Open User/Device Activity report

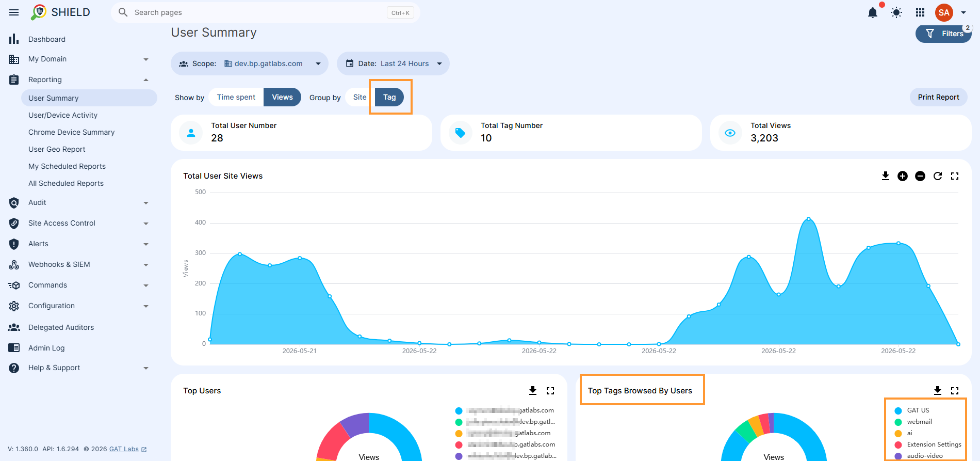click(x=63, y=115)
